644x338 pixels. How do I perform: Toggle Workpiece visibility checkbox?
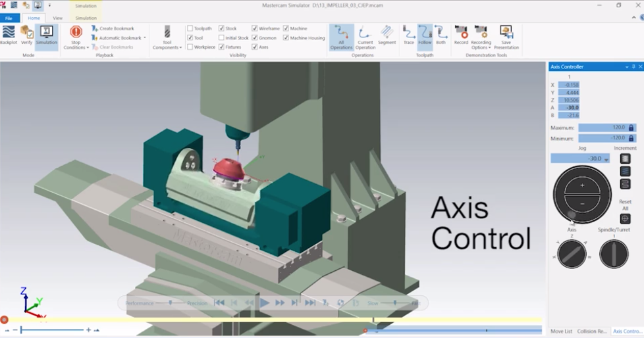pos(190,47)
